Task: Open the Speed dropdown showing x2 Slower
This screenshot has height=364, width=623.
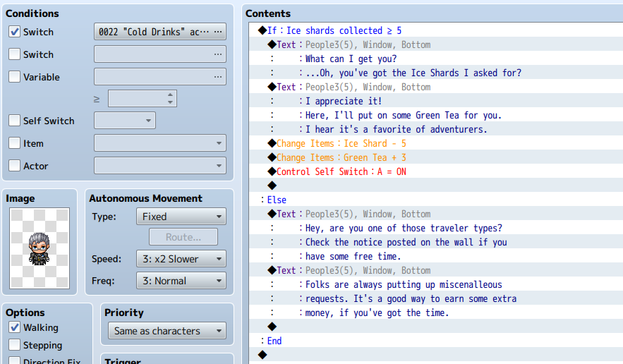Action: (181, 259)
